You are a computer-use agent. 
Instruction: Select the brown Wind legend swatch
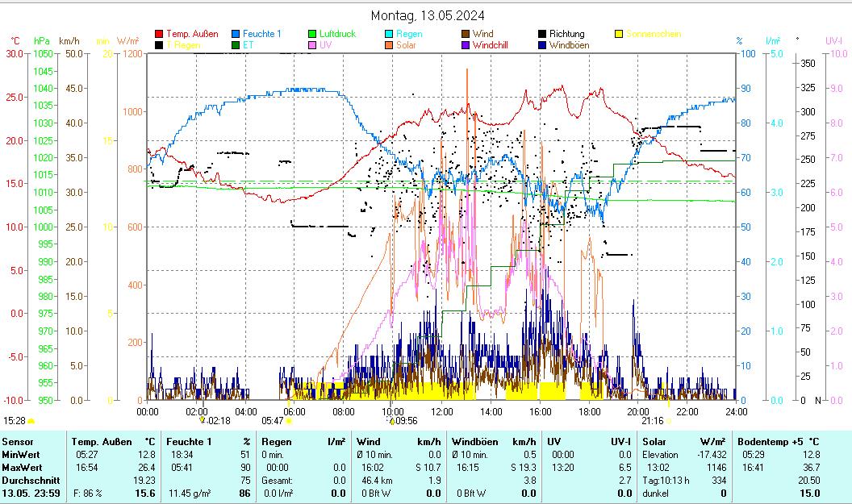[466, 34]
